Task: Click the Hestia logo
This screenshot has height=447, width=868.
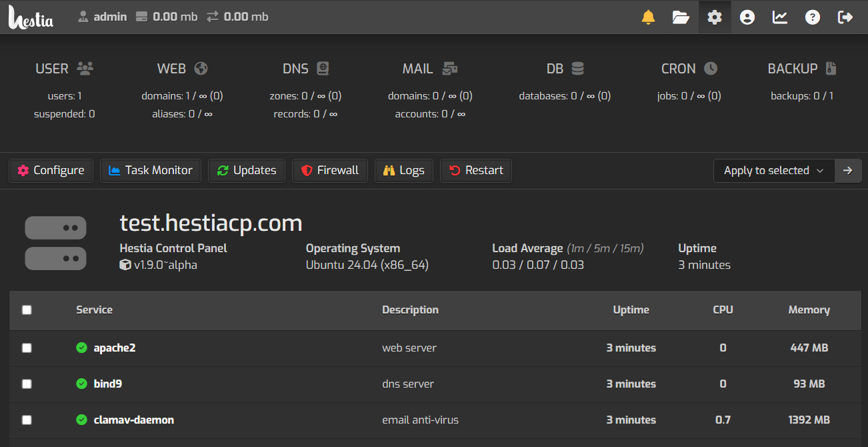Action: (x=31, y=17)
